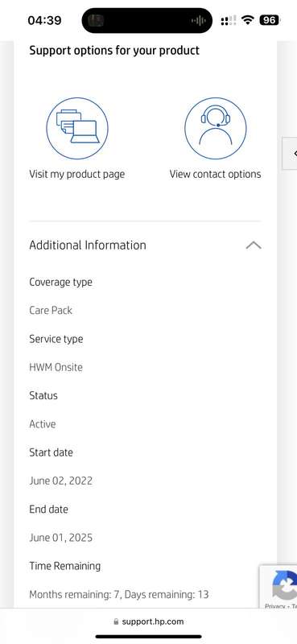Screen dimensions: 297x644
Task: Open the View contact options link
Action: click(x=215, y=174)
